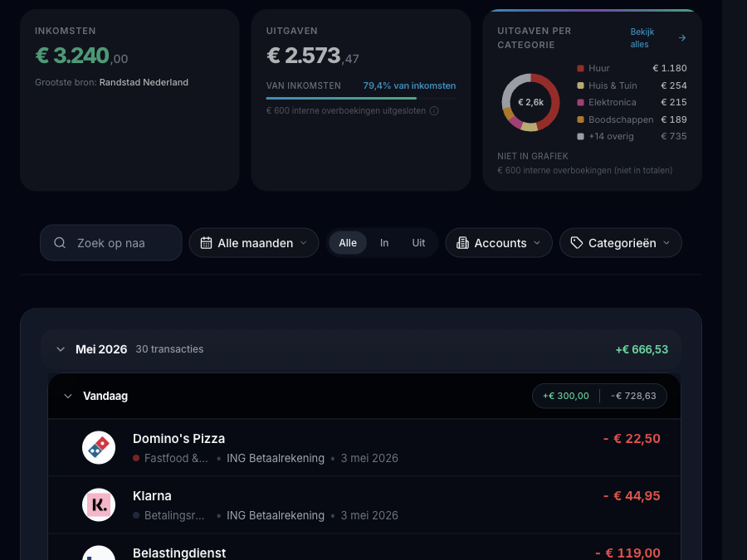Click the -€ 728,63 daily expense badge

(x=633, y=397)
